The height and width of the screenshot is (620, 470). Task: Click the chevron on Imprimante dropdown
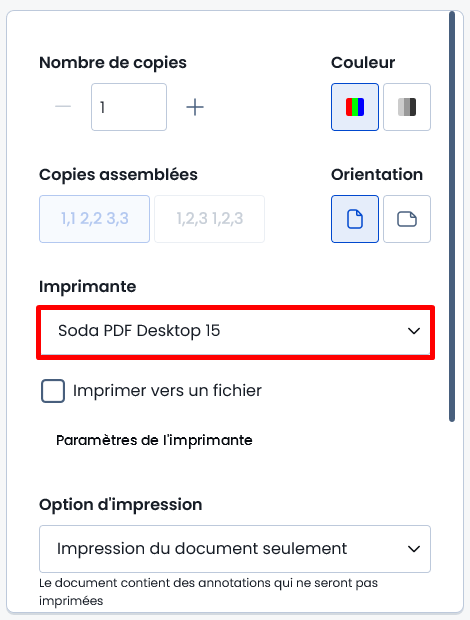pos(413,331)
